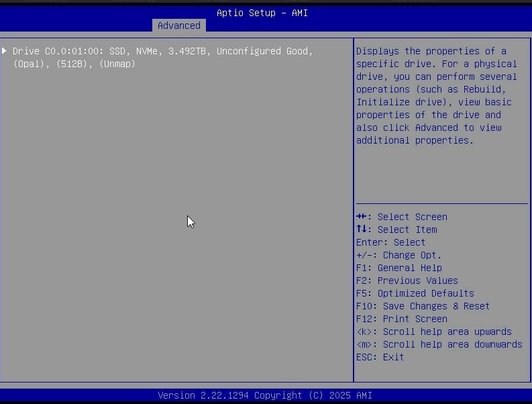Viewport: 532px width, 404px height.
Task: Click F2: Previous Values legend
Action: [407, 281]
